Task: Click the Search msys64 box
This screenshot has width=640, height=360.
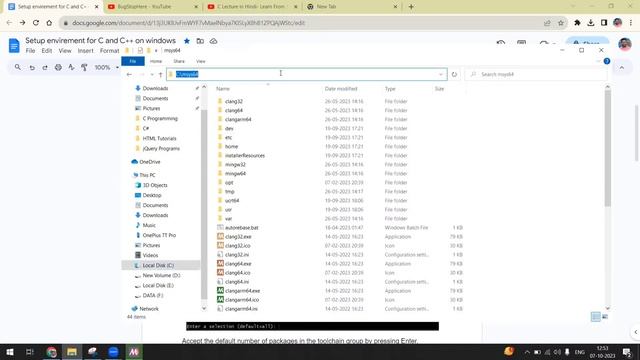Action: click(x=535, y=74)
